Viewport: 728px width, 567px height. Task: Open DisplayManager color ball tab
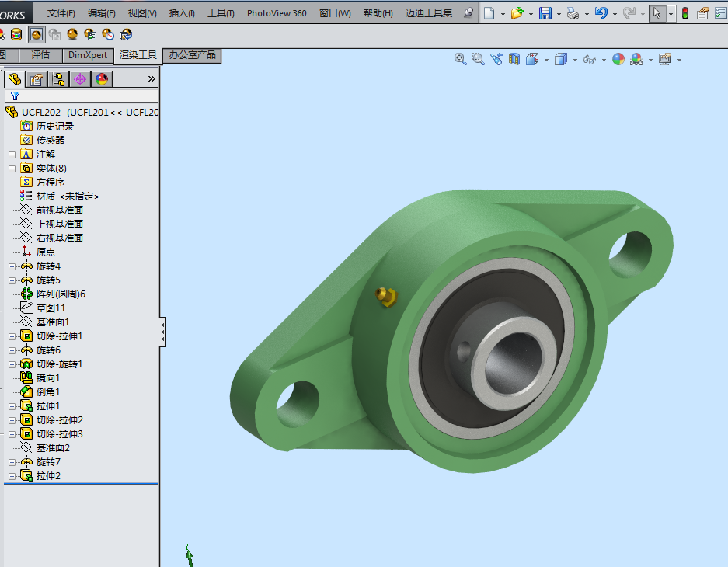(102, 80)
